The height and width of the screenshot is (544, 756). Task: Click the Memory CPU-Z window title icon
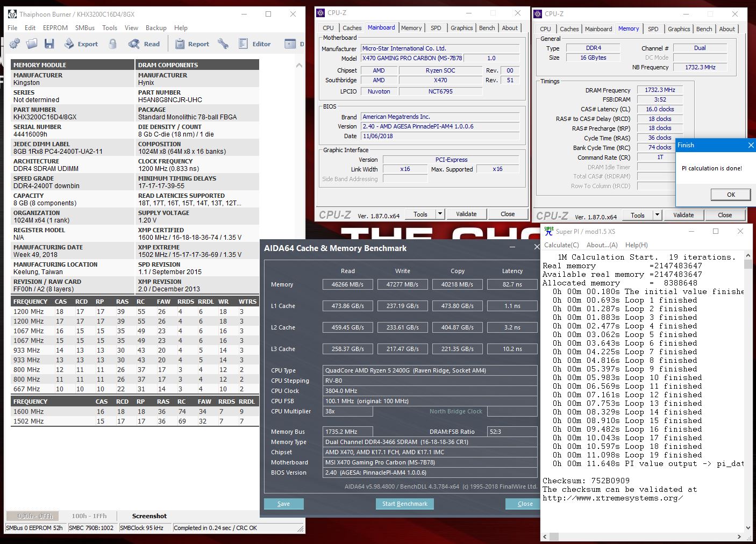tap(538, 14)
